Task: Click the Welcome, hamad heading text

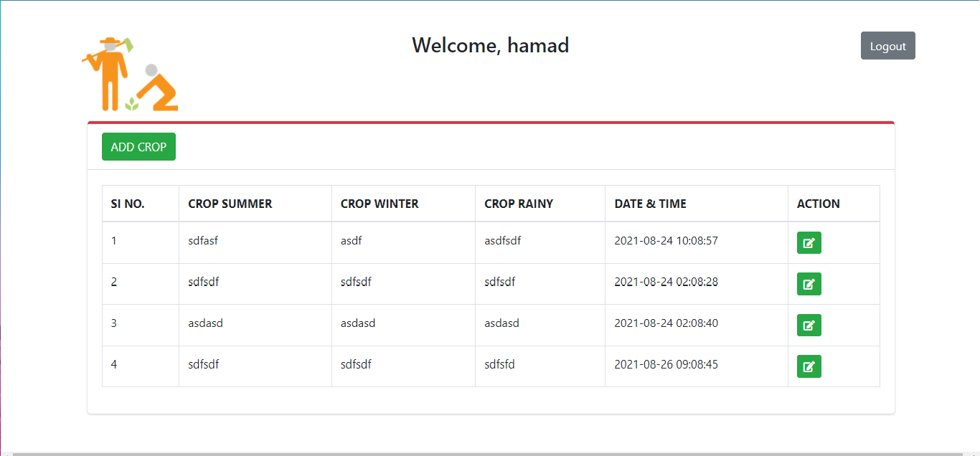Action: click(x=491, y=45)
